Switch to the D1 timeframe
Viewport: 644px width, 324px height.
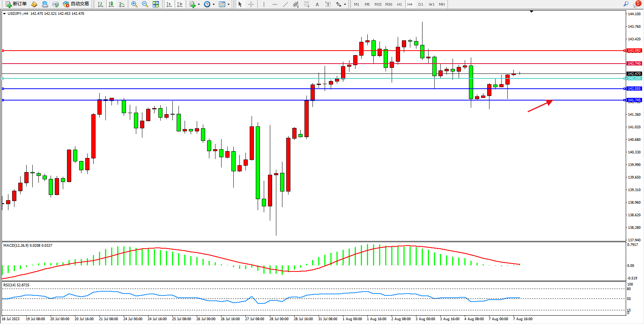(x=421, y=5)
